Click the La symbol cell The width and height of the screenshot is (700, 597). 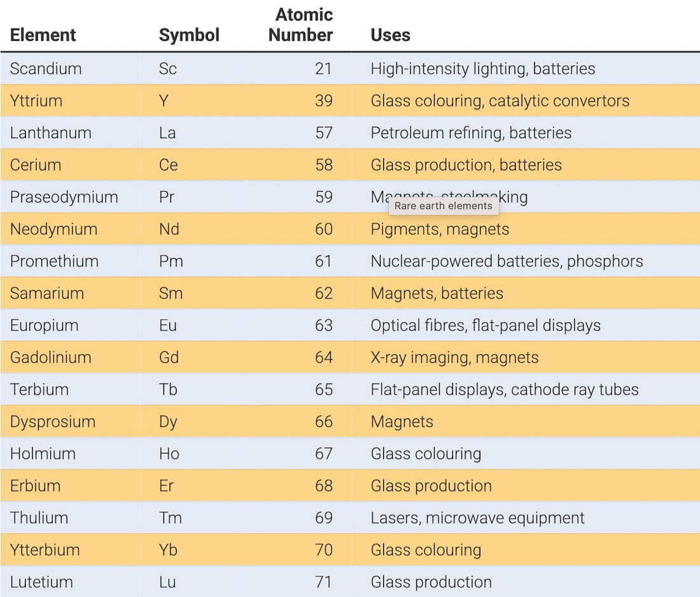(167, 133)
